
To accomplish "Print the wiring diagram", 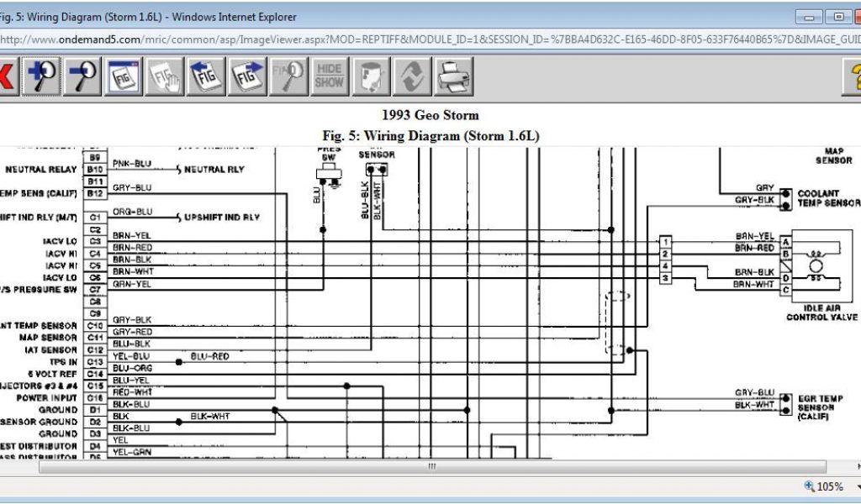I will [x=453, y=77].
